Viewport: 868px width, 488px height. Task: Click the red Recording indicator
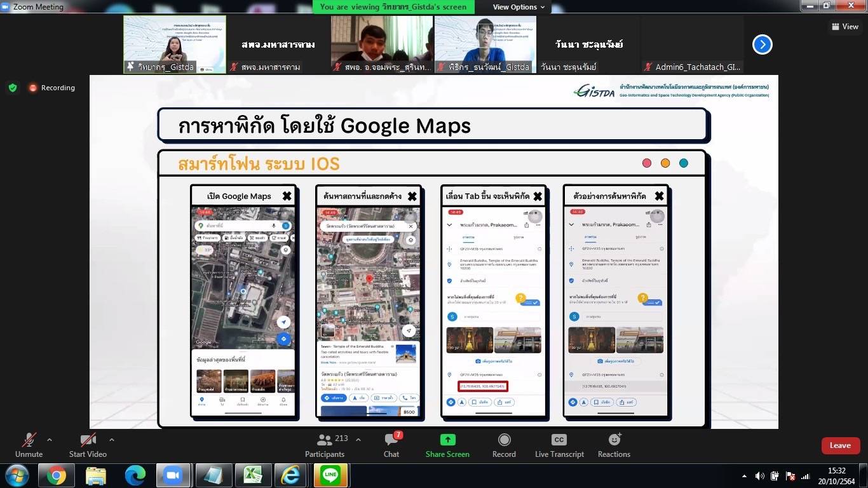(52, 88)
